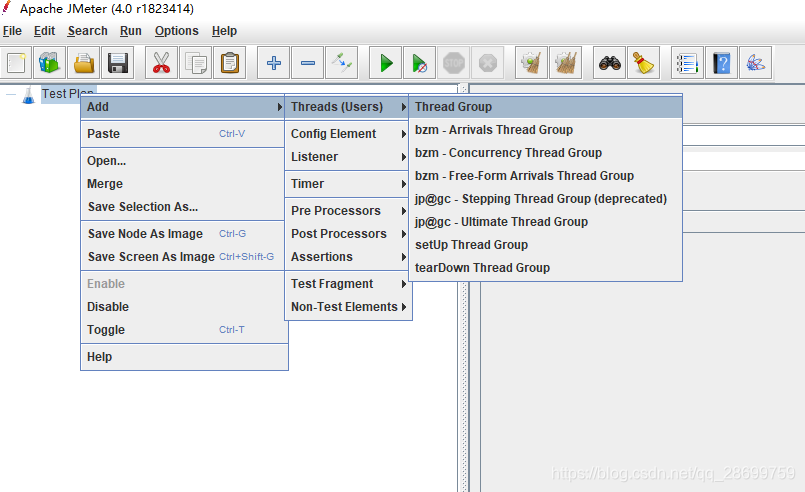This screenshot has width=805, height=492.
Task: Click the Stop sign toolbar icon
Action: 453,63
